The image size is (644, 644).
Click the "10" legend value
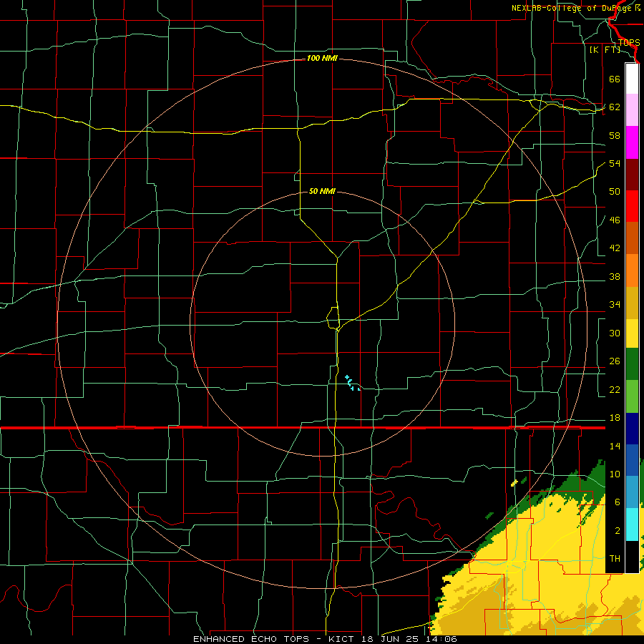(615, 474)
